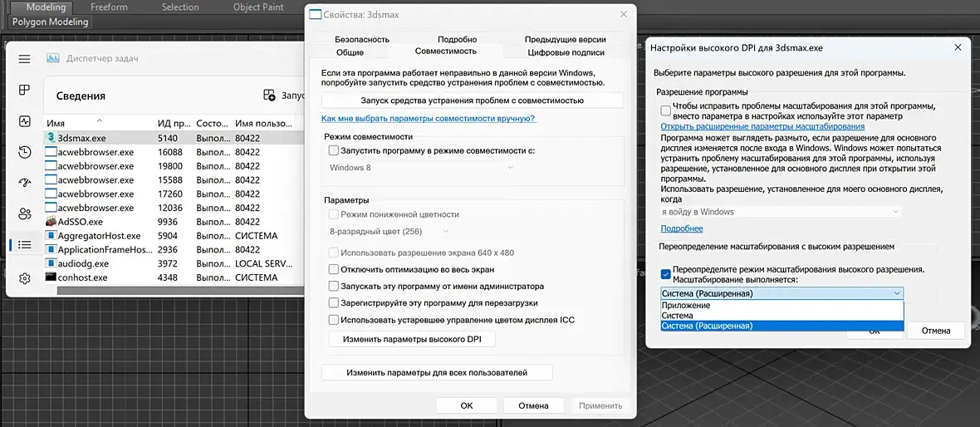Sort by ИД процесса column header
Image resolution: width=980 pixels, height=427 pixels.
click(173, 123)
